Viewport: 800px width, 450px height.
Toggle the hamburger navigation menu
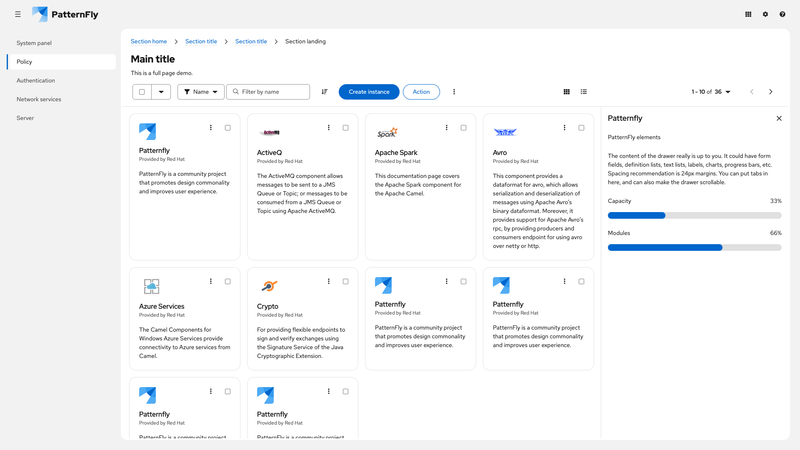18,14
